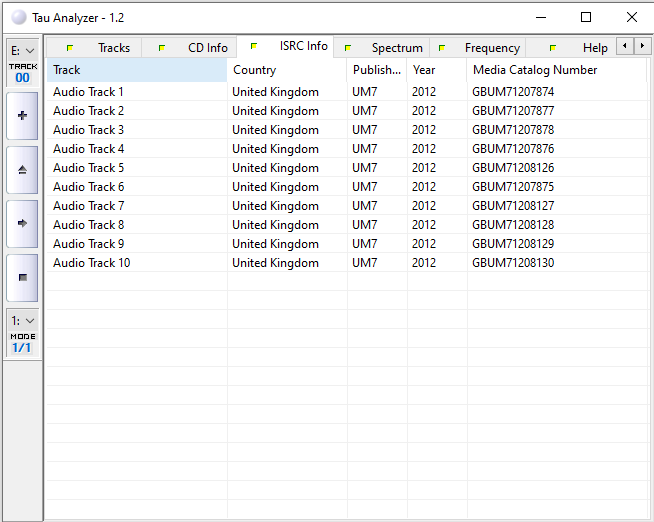Screen dimensions: 654x522
Task: Click year 2012 in Audio Track 2 row
Action: pyautogui.click(x=424, y=111)
